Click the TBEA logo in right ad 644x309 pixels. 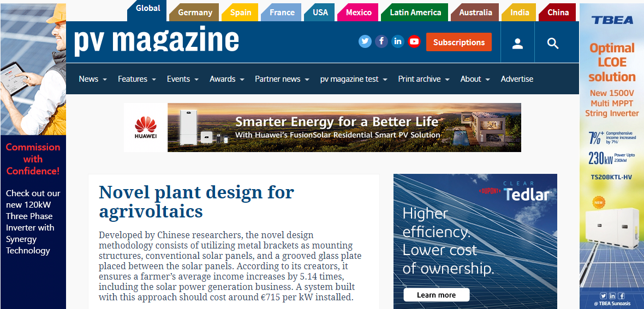[612, 20]
